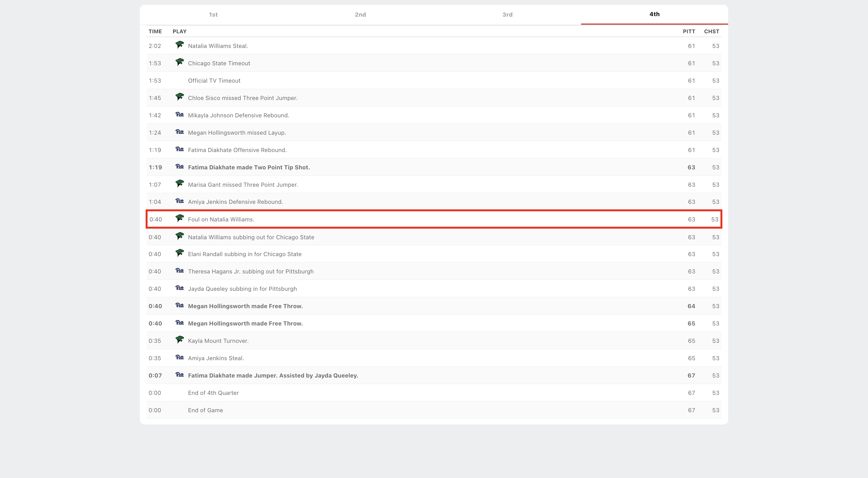Click Chicago State logo on Foul on Natalia Williams
868x478 pixels.
click(180, 219)
